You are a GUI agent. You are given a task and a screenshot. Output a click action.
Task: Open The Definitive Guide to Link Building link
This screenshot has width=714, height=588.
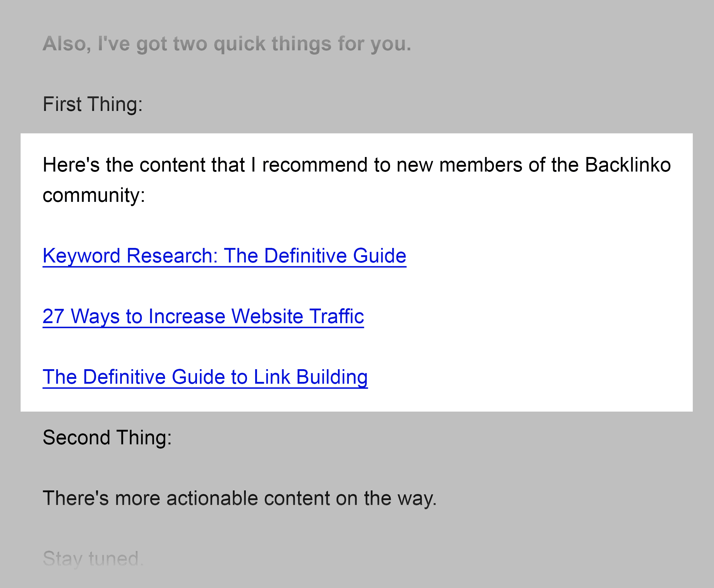(x=205, y=377)
